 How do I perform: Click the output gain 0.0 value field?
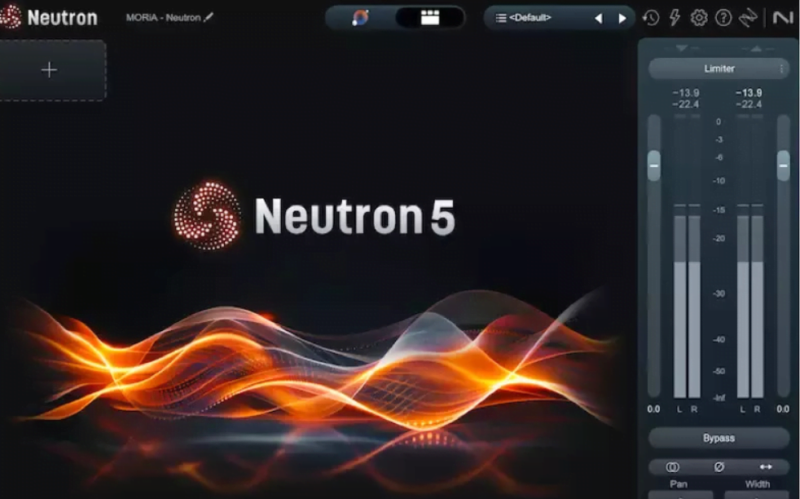(x=783, y=409)
